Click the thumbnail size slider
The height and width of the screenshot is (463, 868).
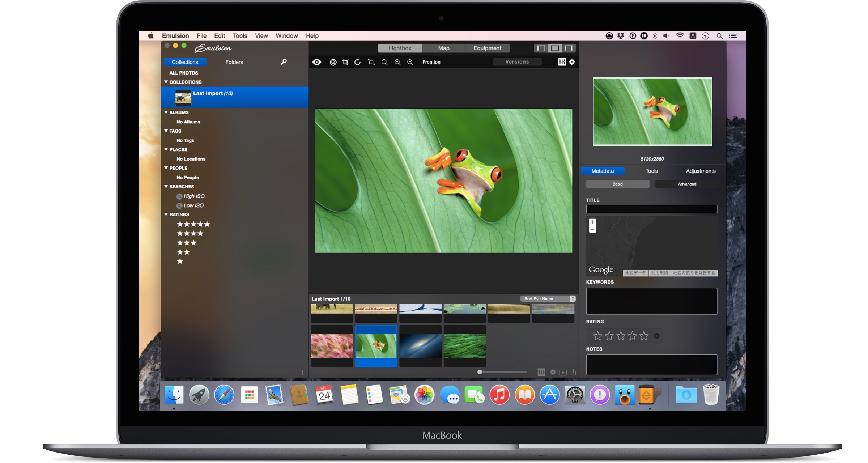(480, 372)
